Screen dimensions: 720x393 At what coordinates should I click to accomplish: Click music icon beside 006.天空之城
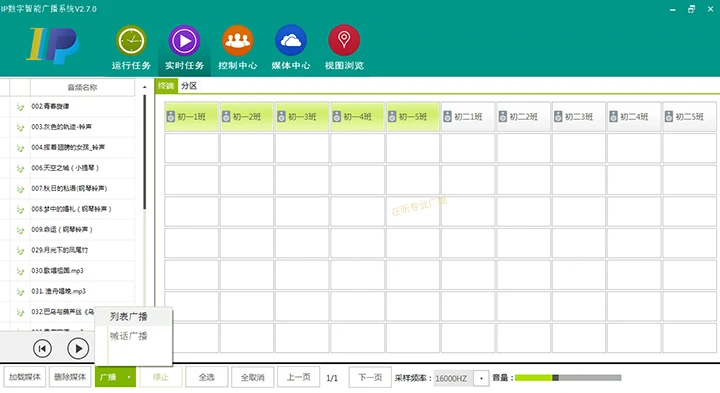tap(20, 168)
